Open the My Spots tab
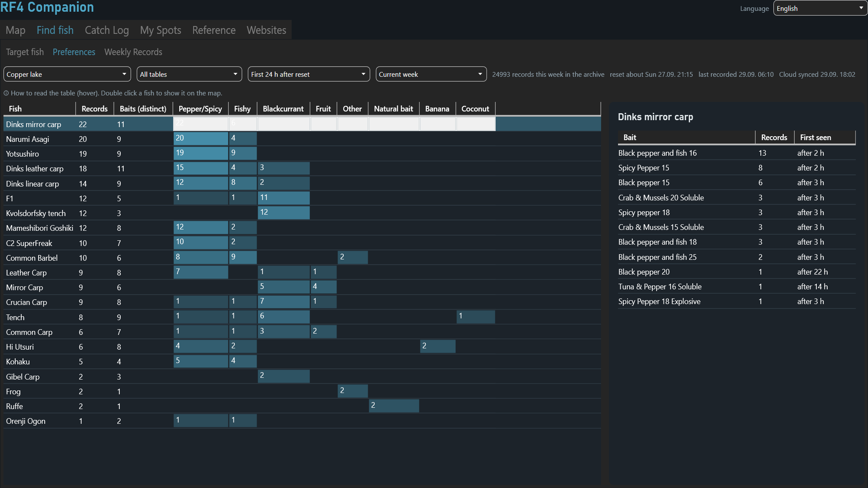The image size is (868, 488). pyautogui.click(x=161, y=30)
